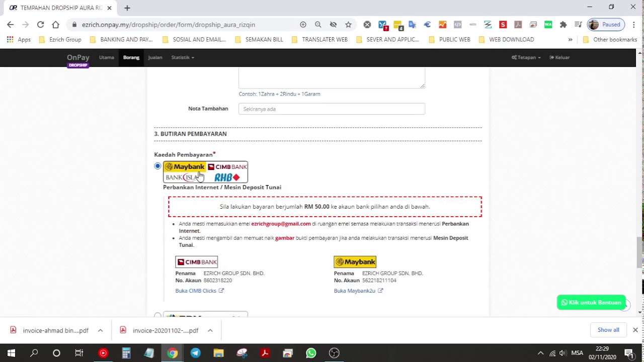Show hidden system tray icons
The height and width of the screenshot is (362, 644).
point(540,353)
